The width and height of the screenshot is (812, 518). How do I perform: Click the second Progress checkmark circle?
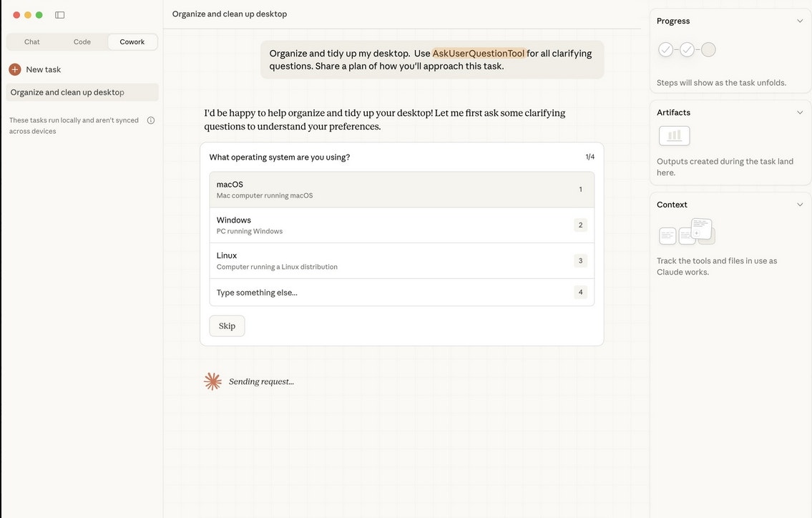click(x=687, y=49)
